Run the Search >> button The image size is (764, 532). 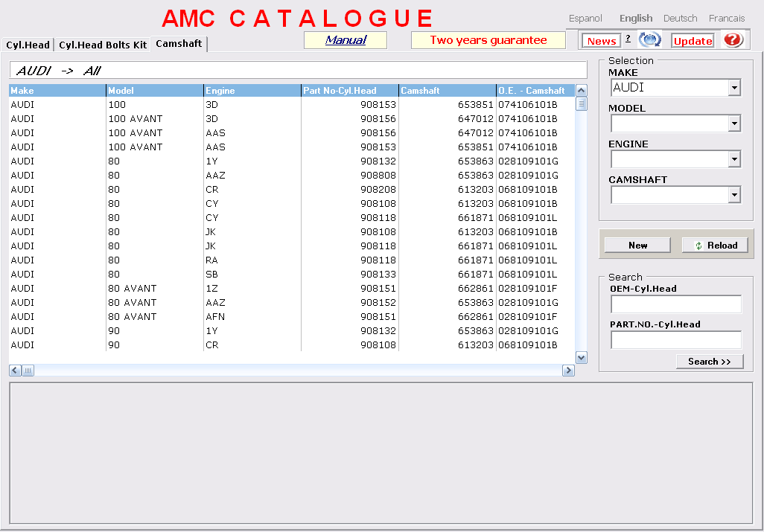[710, 361]
